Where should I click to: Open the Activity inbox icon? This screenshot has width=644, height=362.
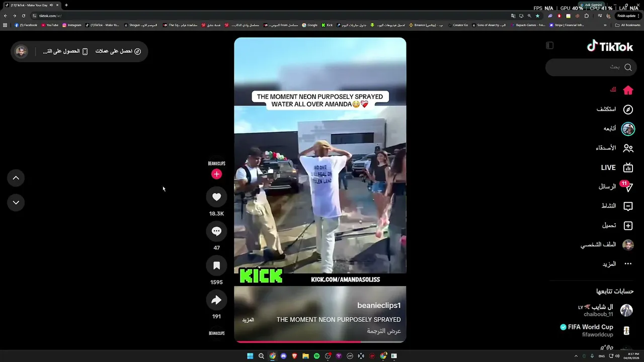[628, 206]
